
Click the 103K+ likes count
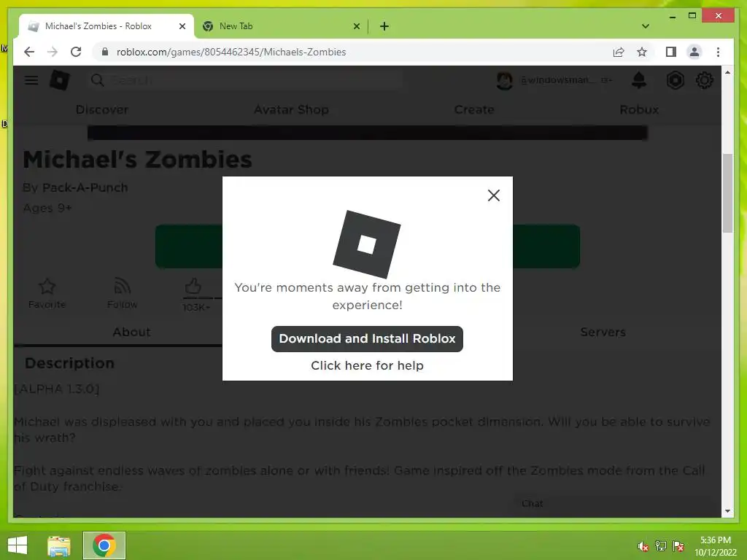[196, 307]
